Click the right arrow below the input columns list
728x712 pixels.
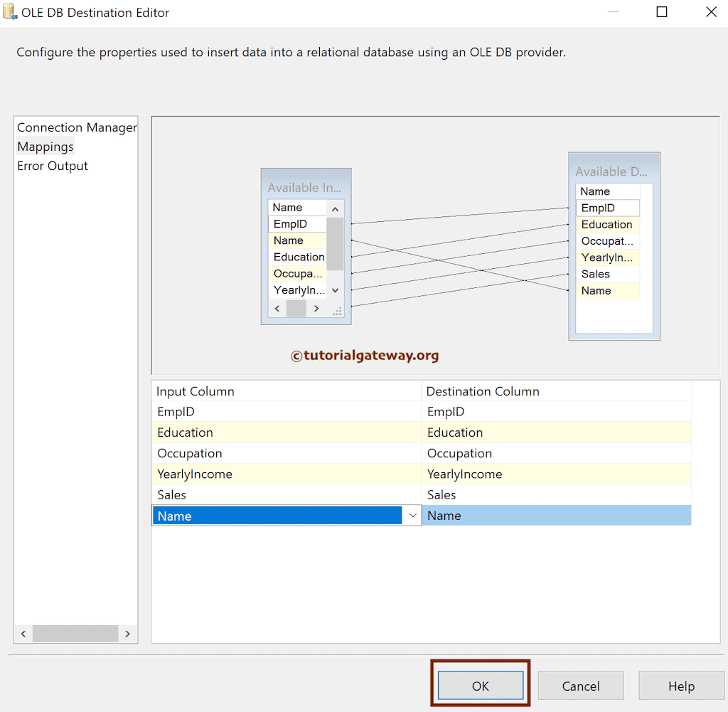[316, 308]
